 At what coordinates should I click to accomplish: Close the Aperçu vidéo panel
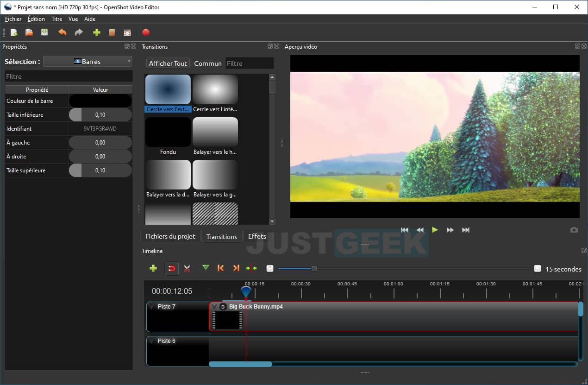tap(584, 46)
